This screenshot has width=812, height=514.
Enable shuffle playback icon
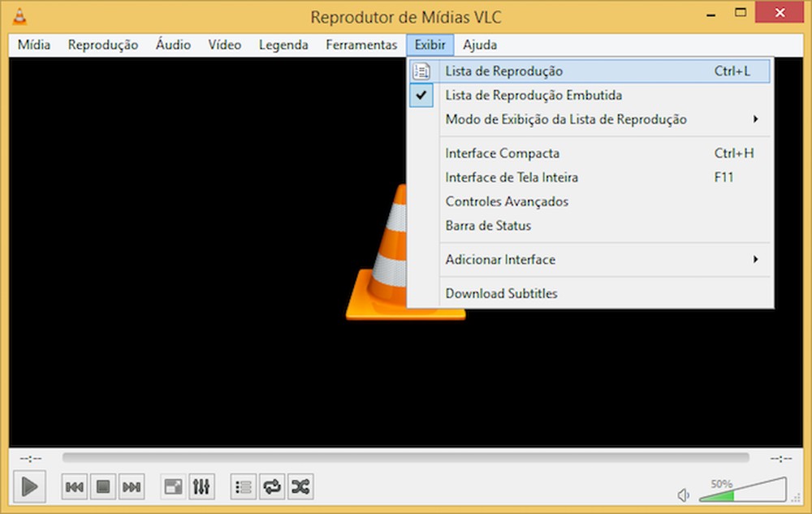point(300,486)
